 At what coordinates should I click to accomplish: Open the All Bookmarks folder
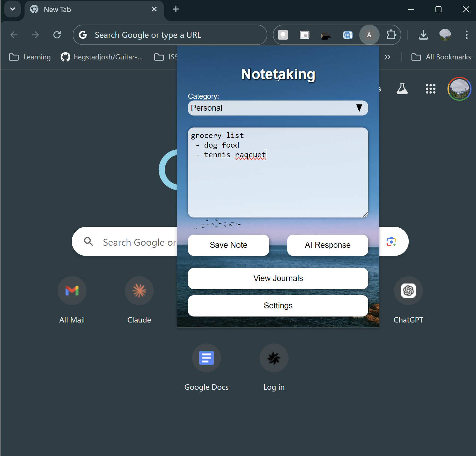pyautogui.click(x=441, y=57)
